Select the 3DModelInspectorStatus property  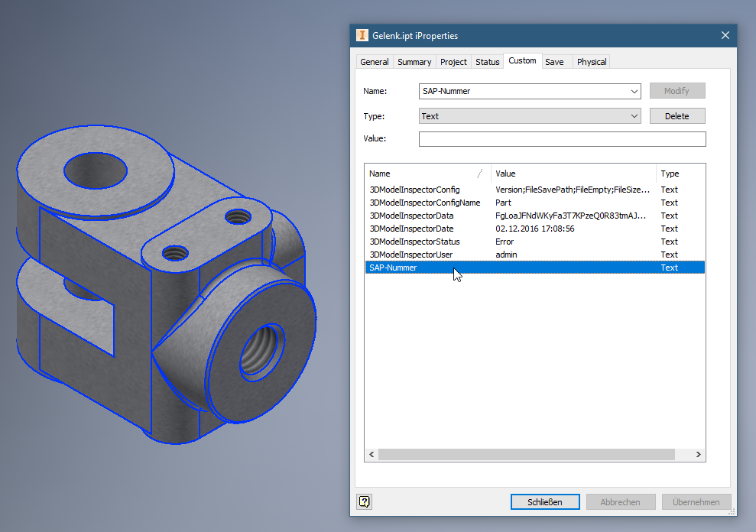534,242
